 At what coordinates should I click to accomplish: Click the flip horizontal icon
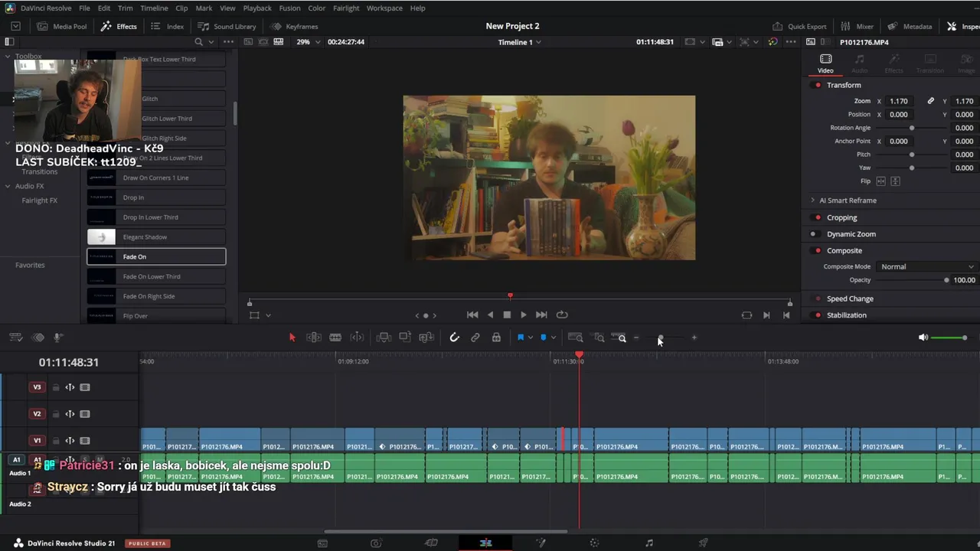880,181
